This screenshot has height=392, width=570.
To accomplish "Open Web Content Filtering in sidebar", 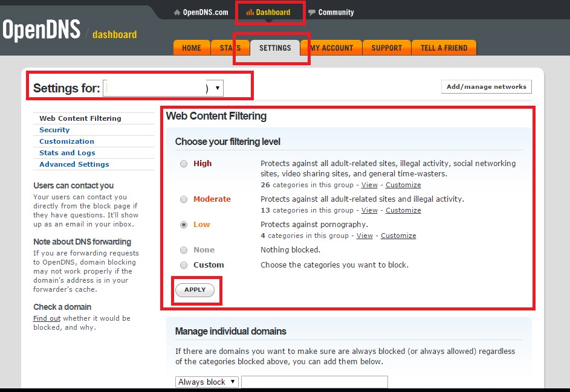I will 80,118.
